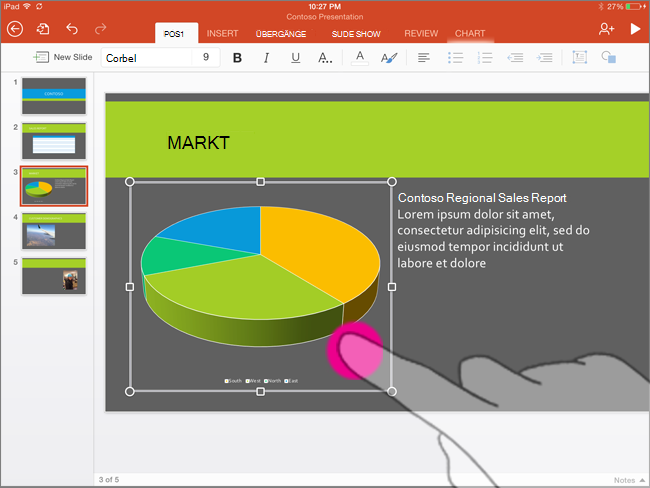Add a New Slide
The width and height of the screenshot is (650, 488).
point(62,57)
